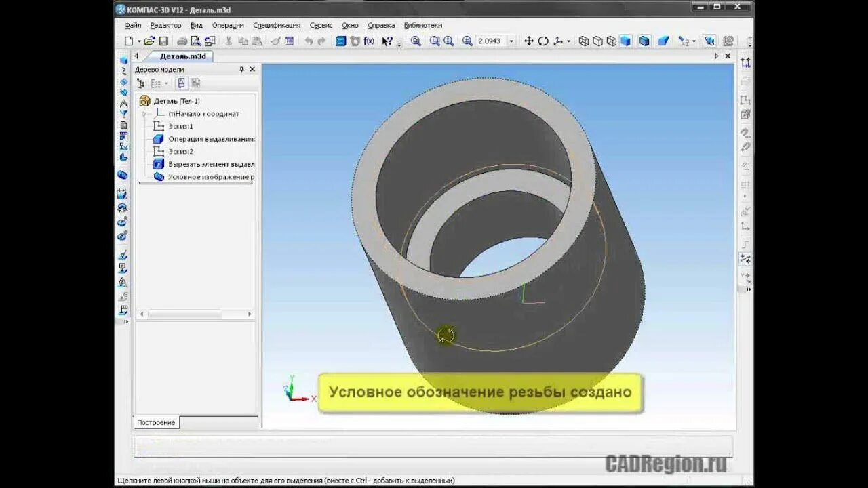The height and width of the screenshot is (488, 868).
Task: Select Вырезать элемент выдавливания in the tree
Action: pos(212,164)
